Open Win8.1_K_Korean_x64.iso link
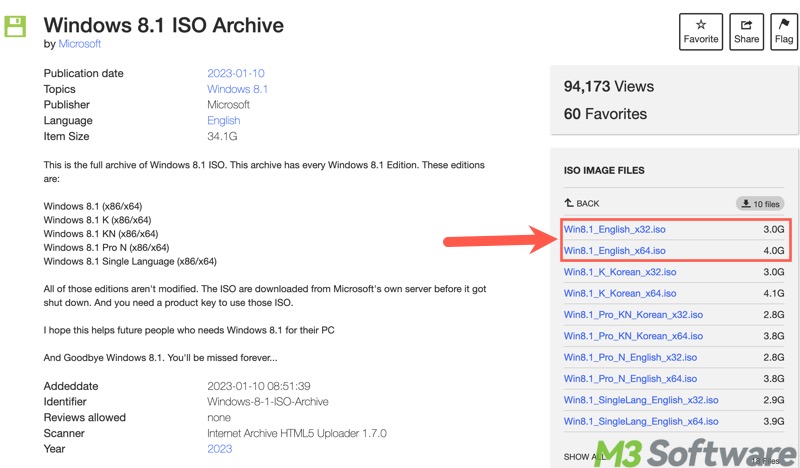800x468 pixels. coord(619,294)
